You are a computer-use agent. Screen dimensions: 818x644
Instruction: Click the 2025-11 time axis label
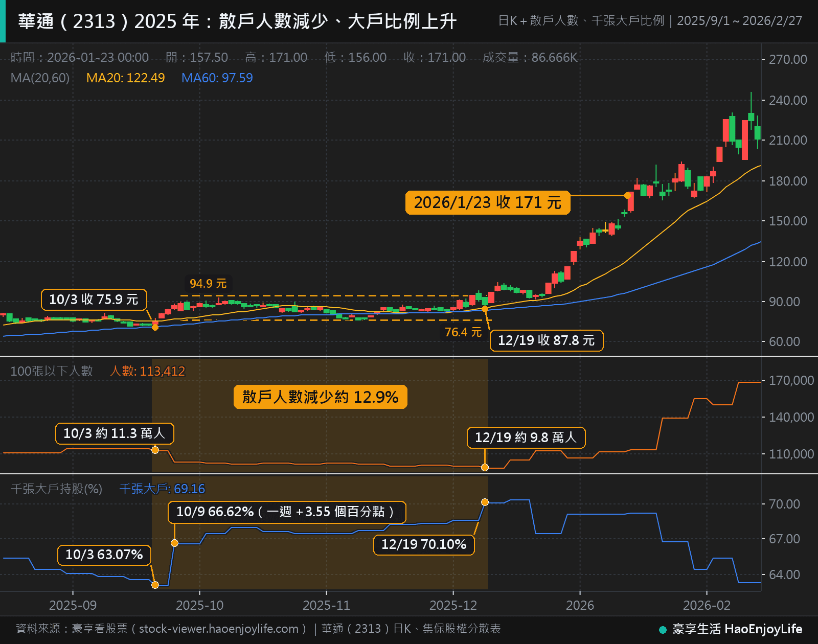(x=327, y=605)
